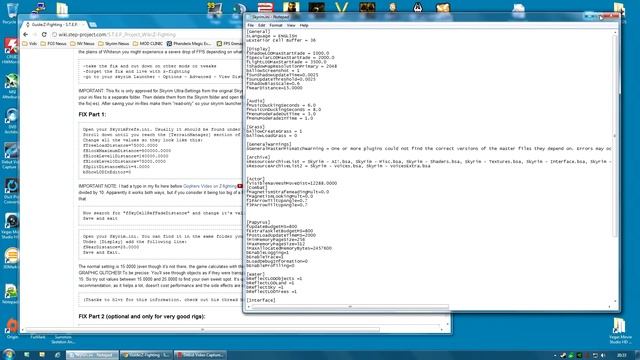Follow the Gophers Video on Z-fighting link
This screenshot has width=640, height=360.
pos(210,186)
